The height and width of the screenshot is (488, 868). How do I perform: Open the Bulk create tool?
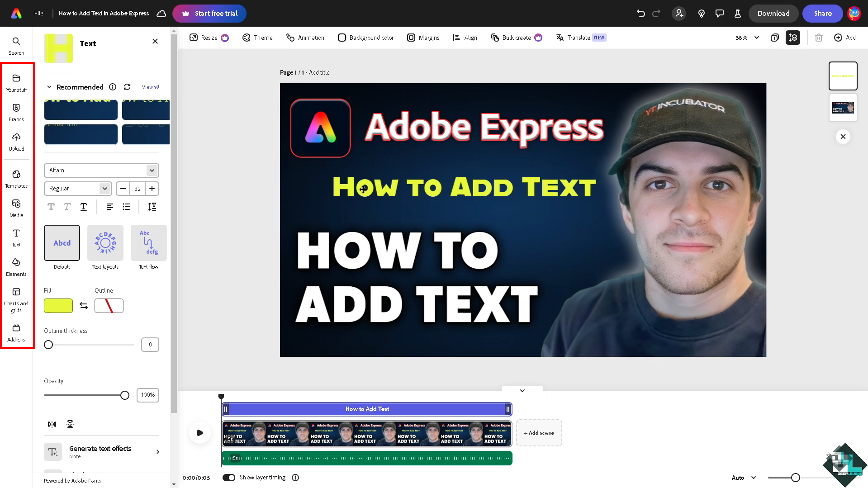512,38
